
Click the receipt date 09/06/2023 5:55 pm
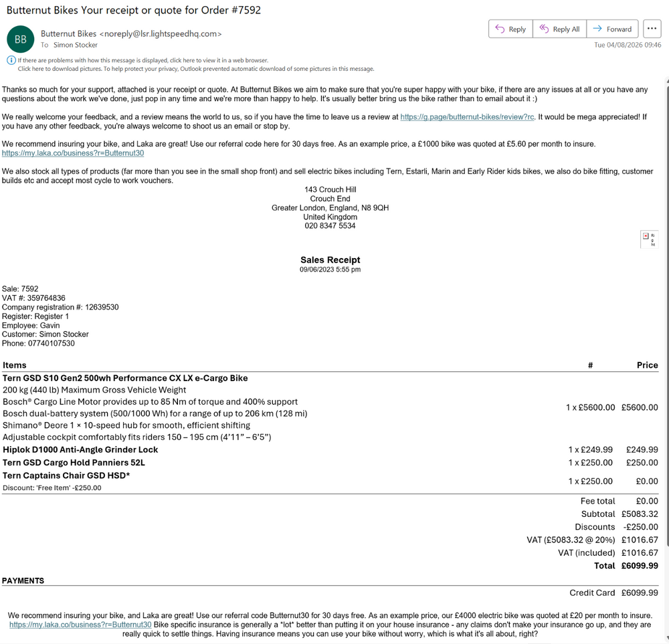pos(330,270)
